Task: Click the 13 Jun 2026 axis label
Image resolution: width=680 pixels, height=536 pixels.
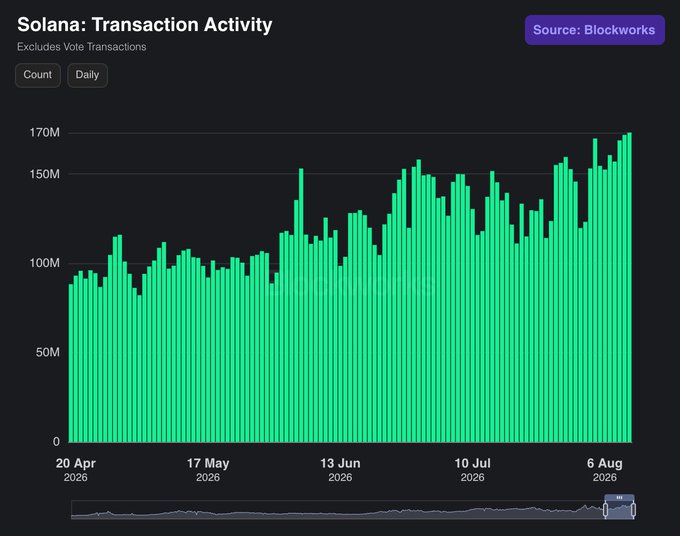Action: pyautogui.click(x=340, y=470)
